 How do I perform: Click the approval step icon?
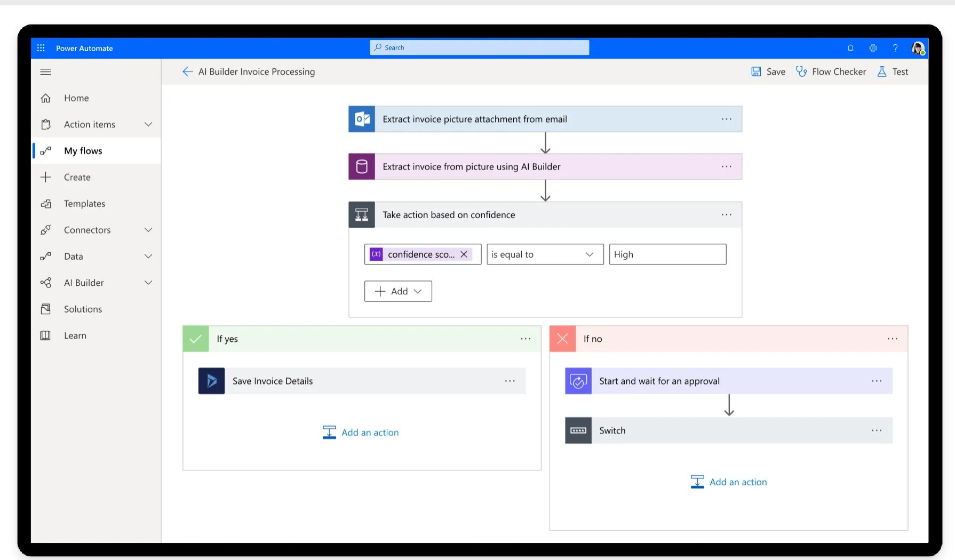tap(578, 381)
